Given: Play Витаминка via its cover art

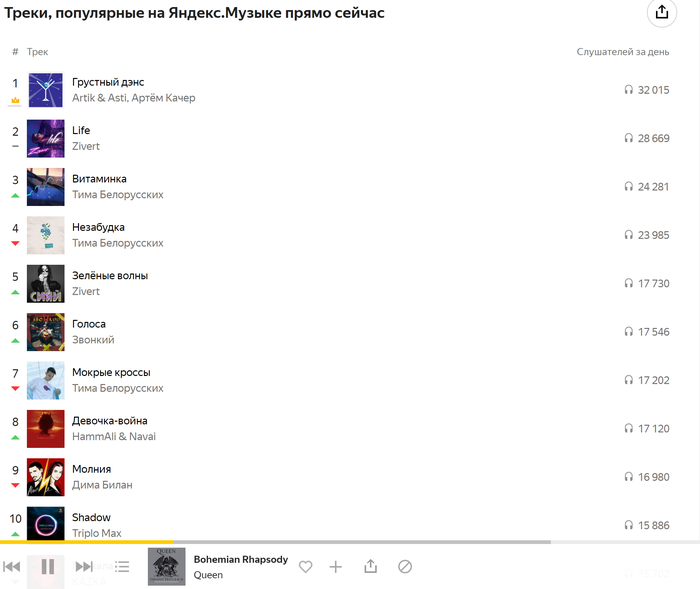Looking at the screenshot, I should [46, 187].
